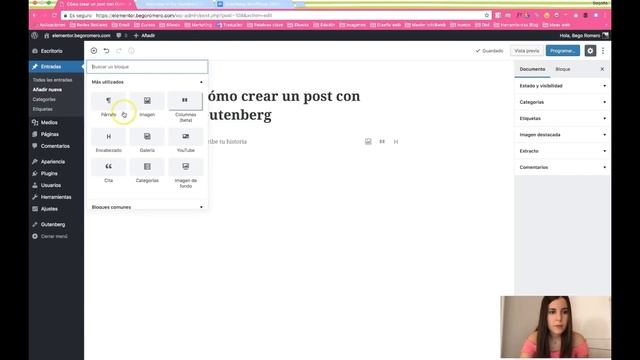Open Comentarios in admin menu
This screenshot has width=640, height=360.
point(56,146)
